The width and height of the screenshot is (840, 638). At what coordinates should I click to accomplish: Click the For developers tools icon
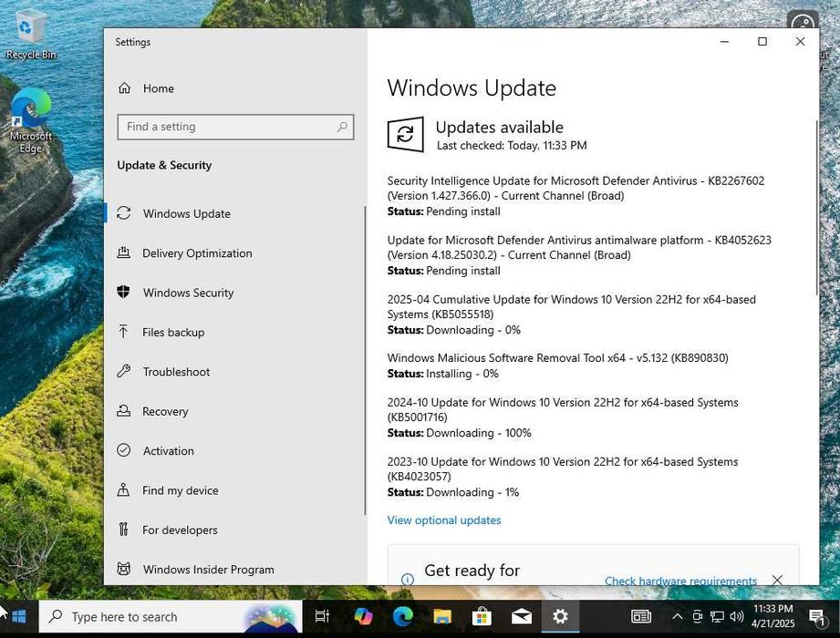point(124,530)
